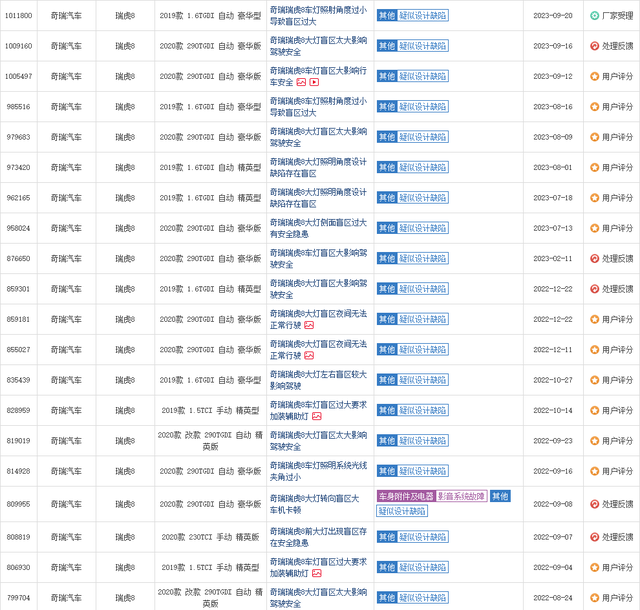
Task: Click the orange star icon in row 962165
Action: coord(595,198)
